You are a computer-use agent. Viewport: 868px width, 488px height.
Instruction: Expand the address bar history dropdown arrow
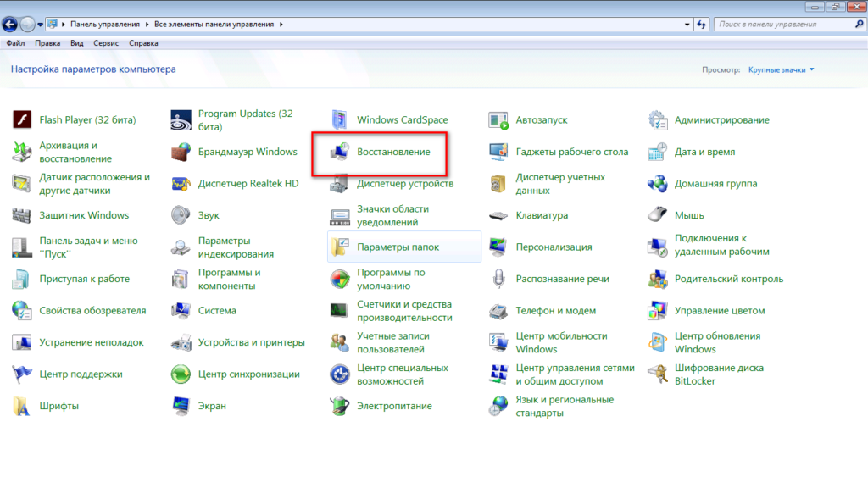pos(687,25)
